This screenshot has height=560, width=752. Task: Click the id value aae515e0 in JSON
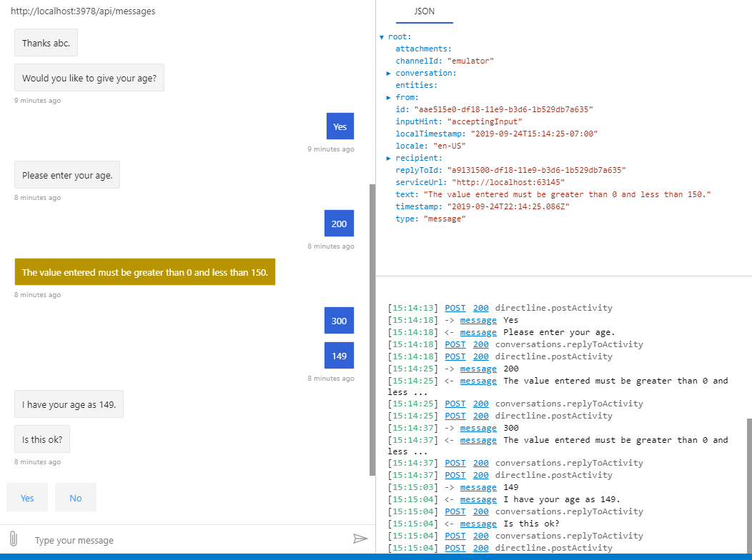tap(503, 109)
